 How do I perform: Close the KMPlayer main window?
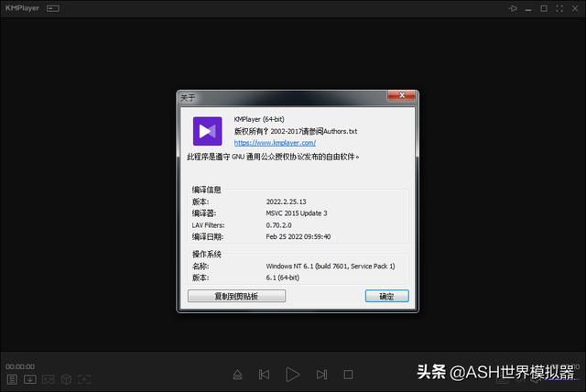click(575, 8)
